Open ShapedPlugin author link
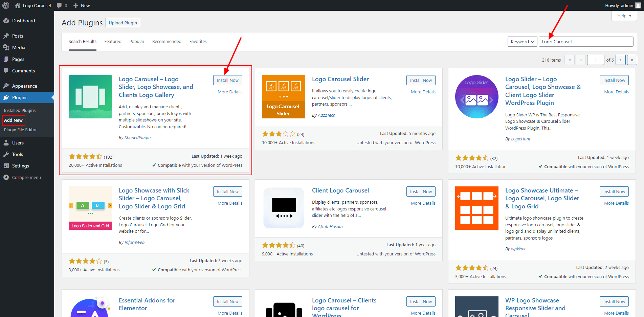 (x=138, y=137)
